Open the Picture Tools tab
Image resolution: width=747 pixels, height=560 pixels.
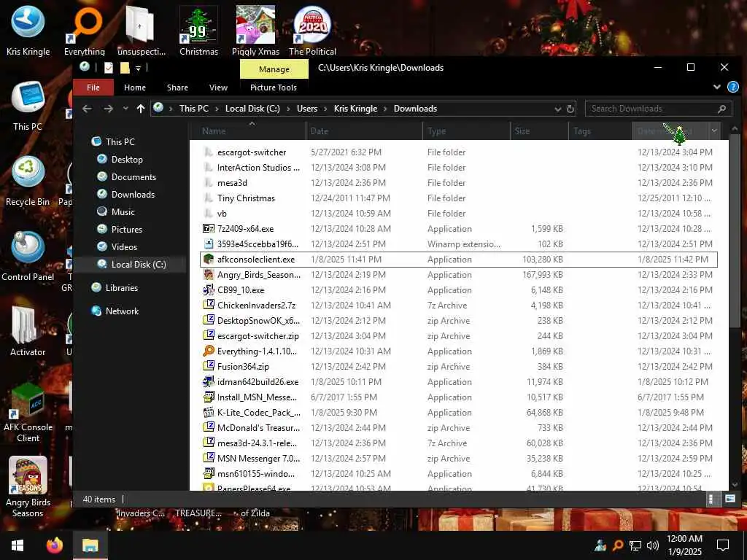click(x=274, y=87)
